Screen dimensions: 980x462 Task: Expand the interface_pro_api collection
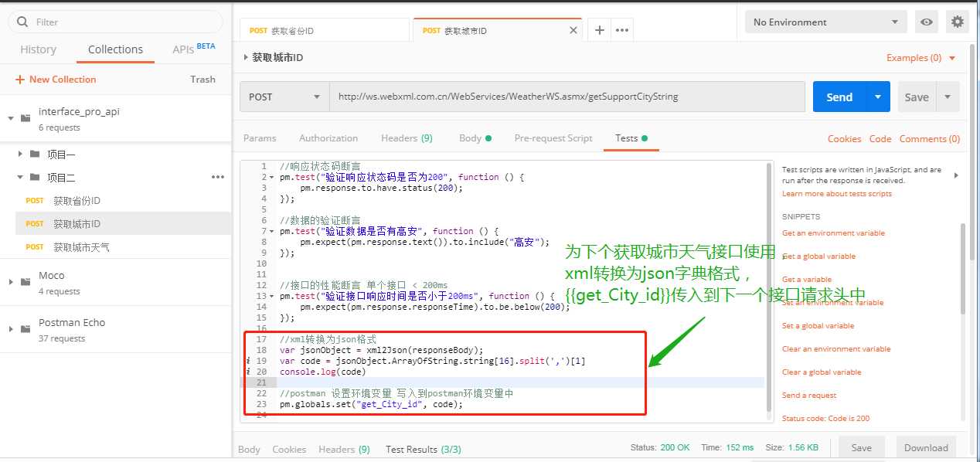11,118
